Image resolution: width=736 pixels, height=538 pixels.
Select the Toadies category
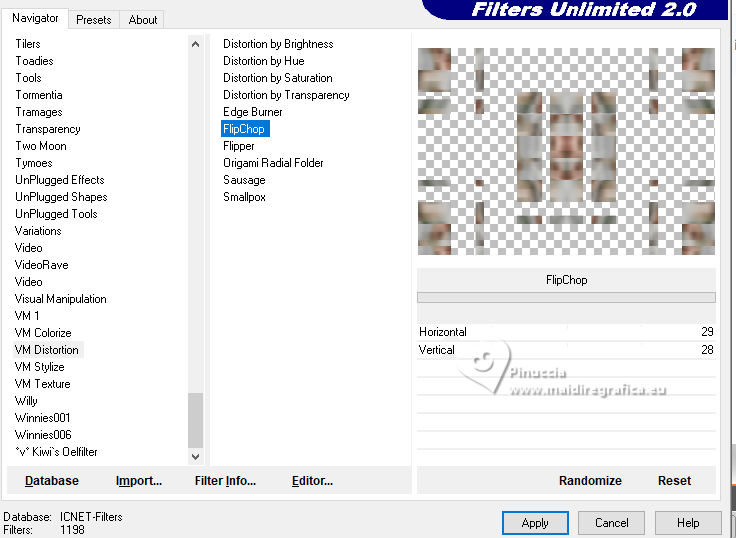[x=34, y=61]
